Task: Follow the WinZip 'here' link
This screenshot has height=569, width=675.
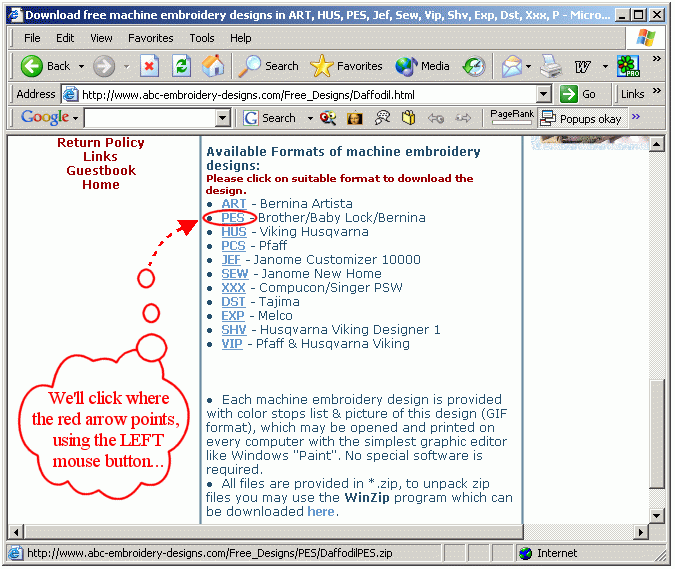Action: coord(321,511)
